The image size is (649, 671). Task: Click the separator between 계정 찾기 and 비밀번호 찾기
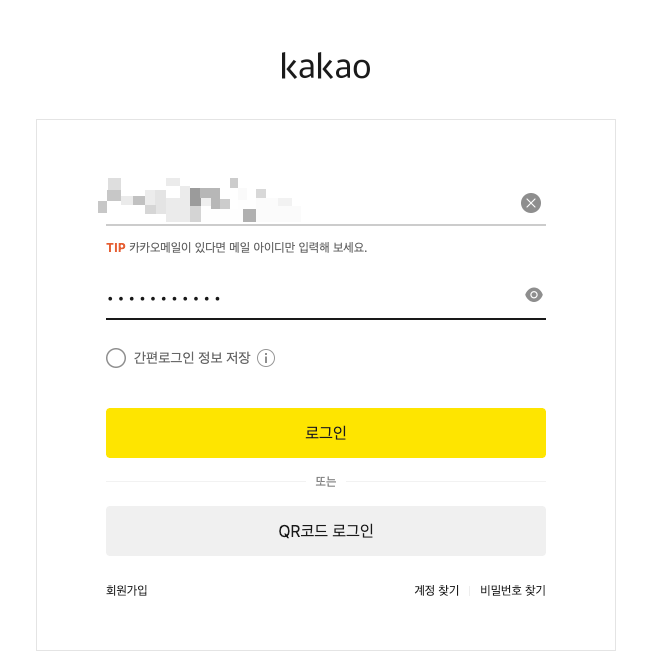[x=469, y=591]
